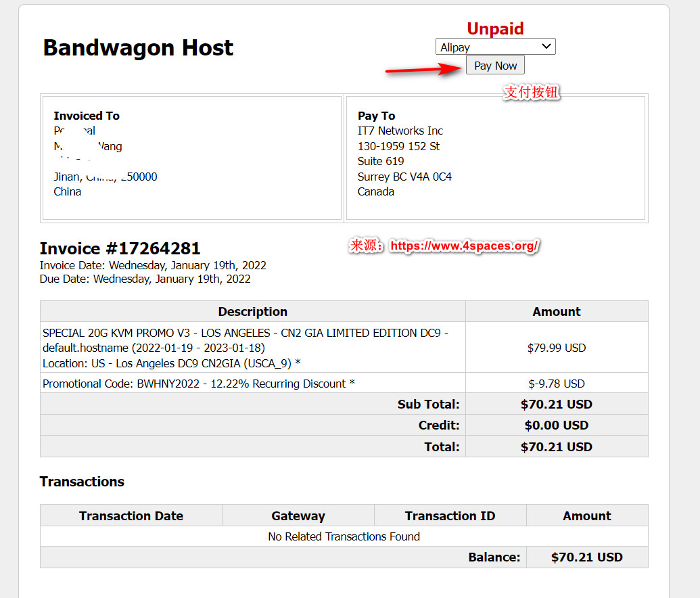Click the Bandwagon Host logo text
Image resolution: width=700 pixels, height=598 pixels.
click(x=138, y=47)
